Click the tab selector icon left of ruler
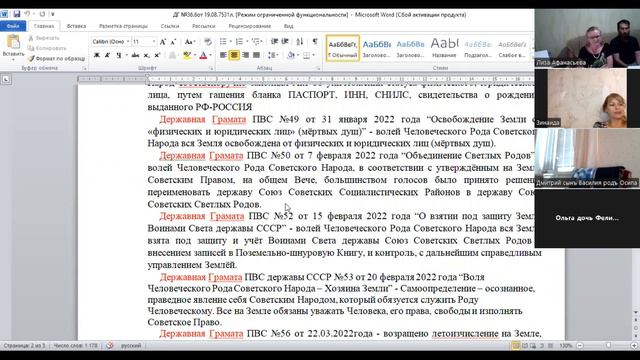 tap(6, 79)
